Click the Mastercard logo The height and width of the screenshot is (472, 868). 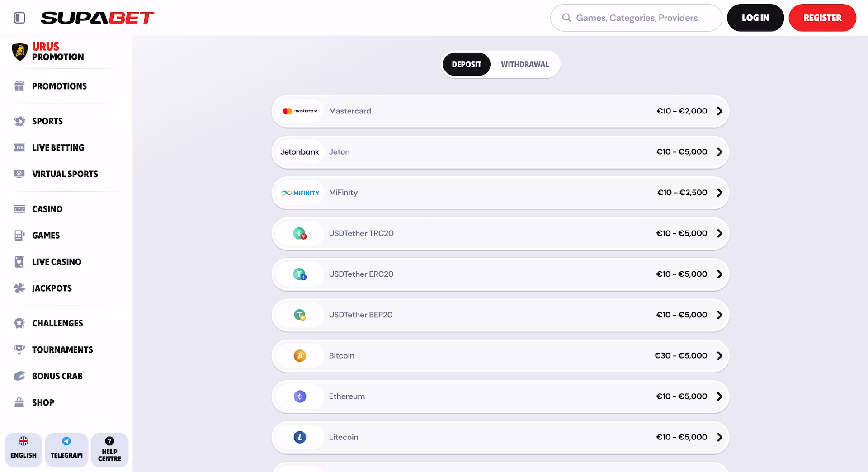(x=300, y=111)
